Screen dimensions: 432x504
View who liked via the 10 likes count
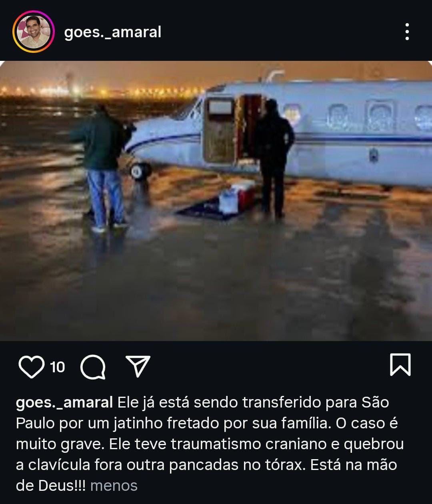coord(58,367)
